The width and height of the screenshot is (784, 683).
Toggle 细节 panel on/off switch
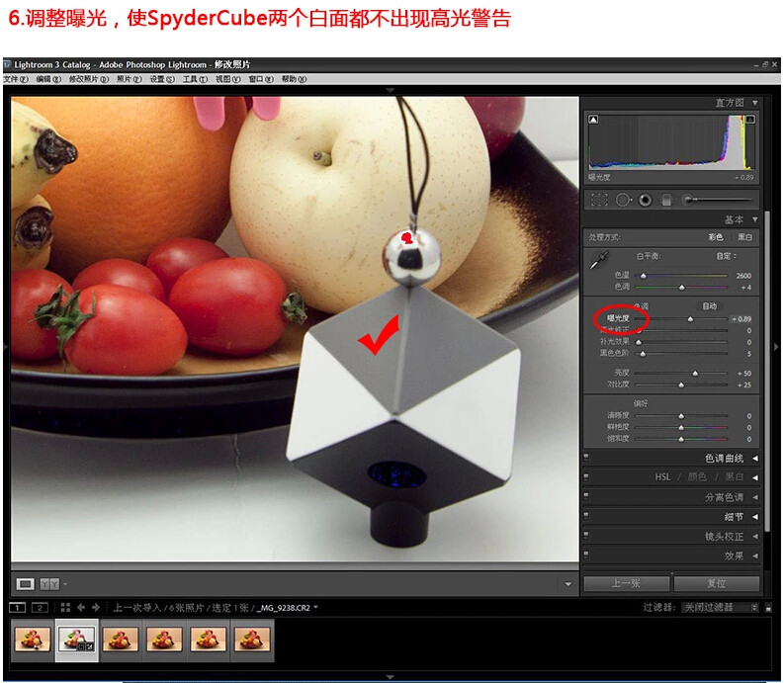tap(586, 516)
